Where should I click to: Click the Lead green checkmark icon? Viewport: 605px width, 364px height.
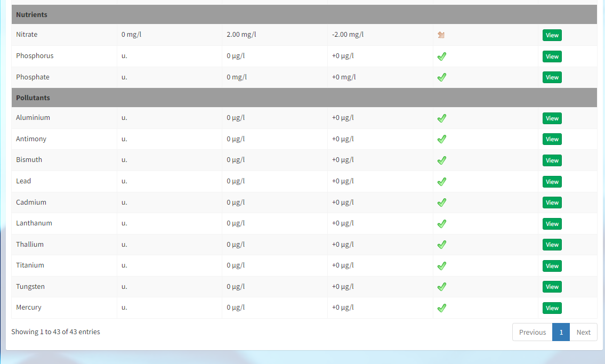[442, 182]
